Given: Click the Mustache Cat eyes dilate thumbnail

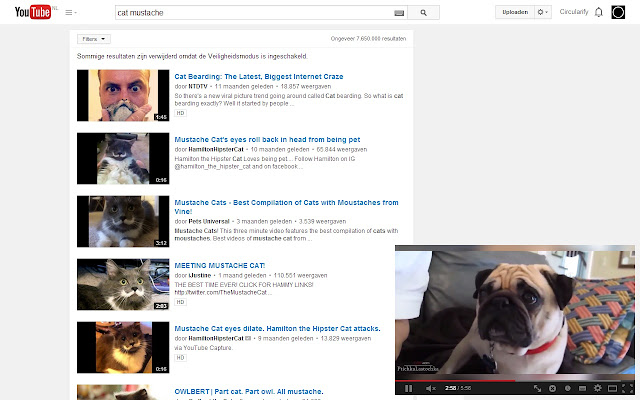Looking at the screenshot, I should [123, 347].
